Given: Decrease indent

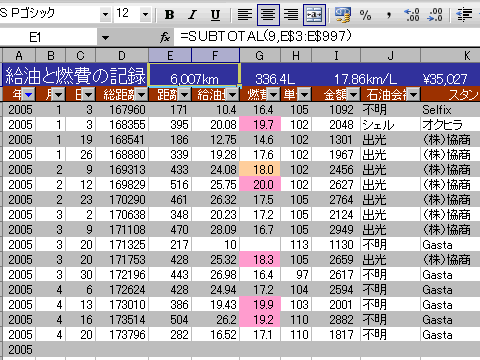Looking at the screenshot, I should (464, 15).
